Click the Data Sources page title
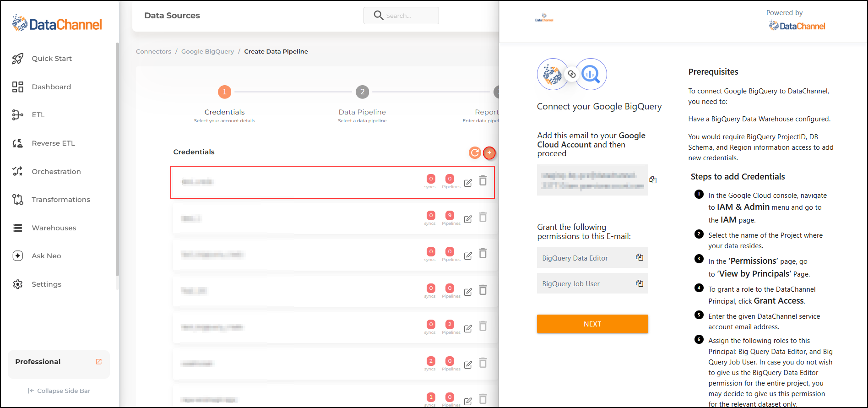868x408 pixels. (172, 16)
